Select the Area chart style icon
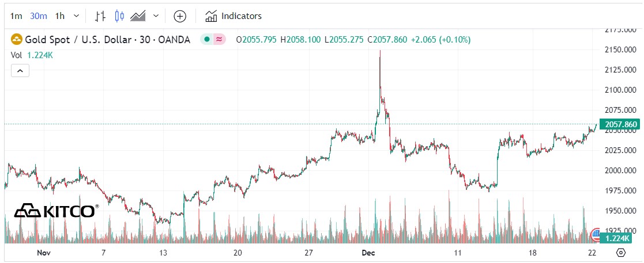644x263 pixels. click(138, 16)
